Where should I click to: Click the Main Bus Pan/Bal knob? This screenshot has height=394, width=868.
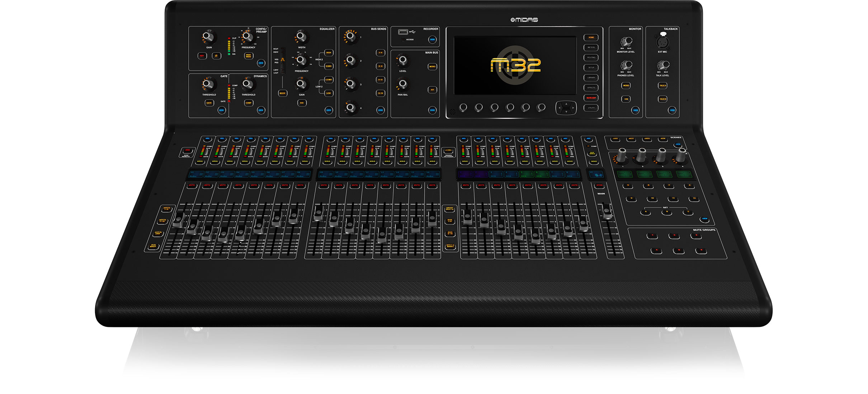click(402, 84)
